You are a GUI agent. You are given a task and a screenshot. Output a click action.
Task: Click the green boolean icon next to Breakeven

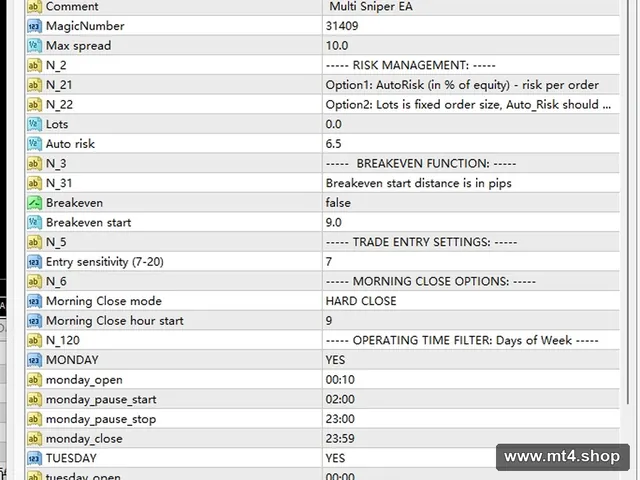coord(34,203)
